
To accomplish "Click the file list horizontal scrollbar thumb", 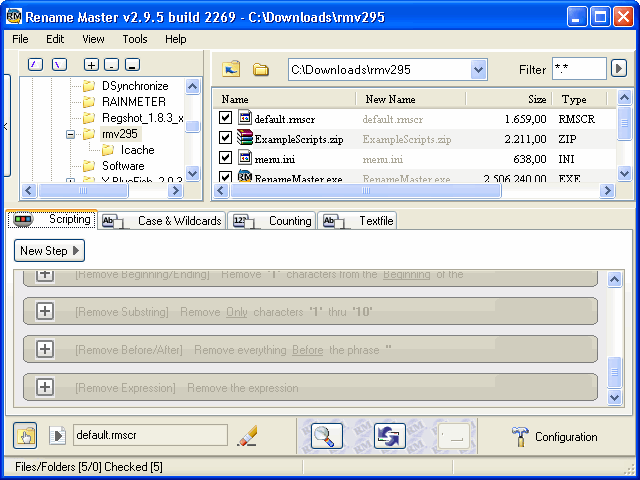I will click(x=366, y=191).
